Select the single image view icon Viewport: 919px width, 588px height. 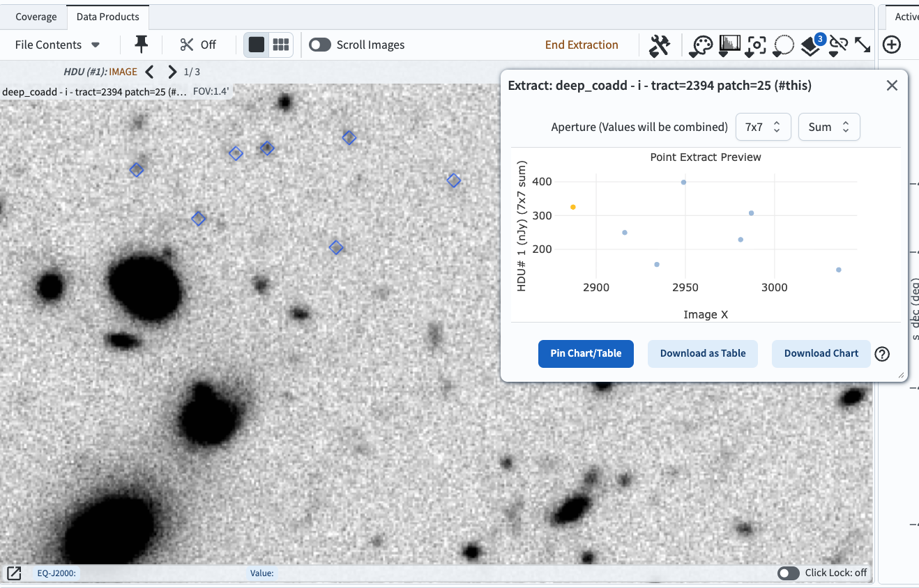[x=257, y=45]
